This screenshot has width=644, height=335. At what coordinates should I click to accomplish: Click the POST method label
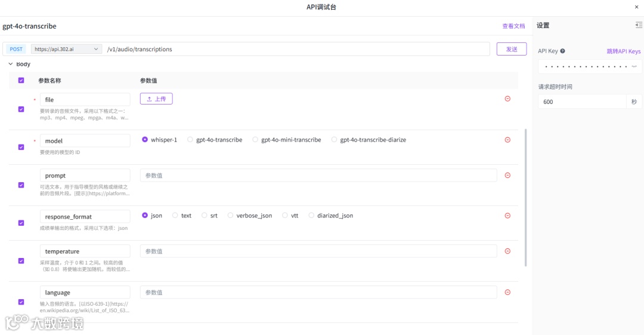pos(16,49)
